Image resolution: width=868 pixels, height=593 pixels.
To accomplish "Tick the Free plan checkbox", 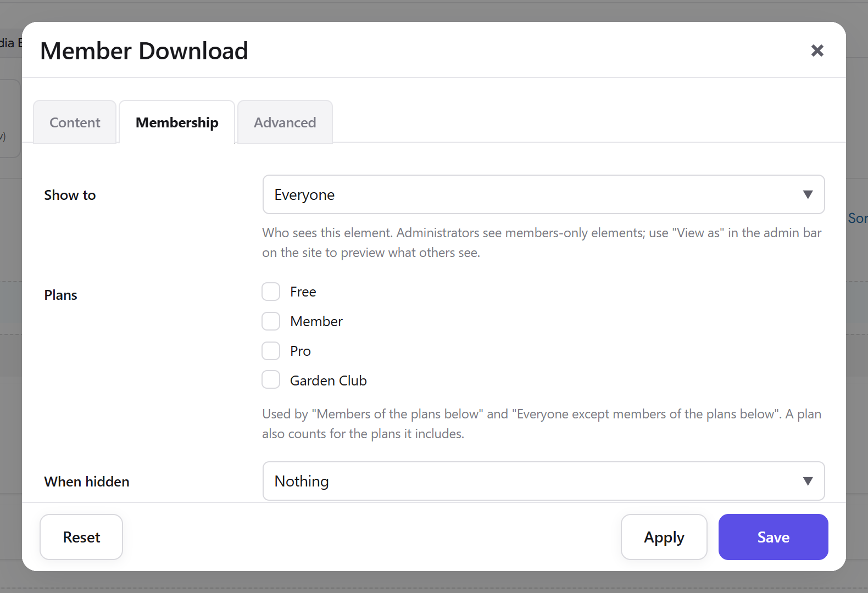I will click(271, 292).
